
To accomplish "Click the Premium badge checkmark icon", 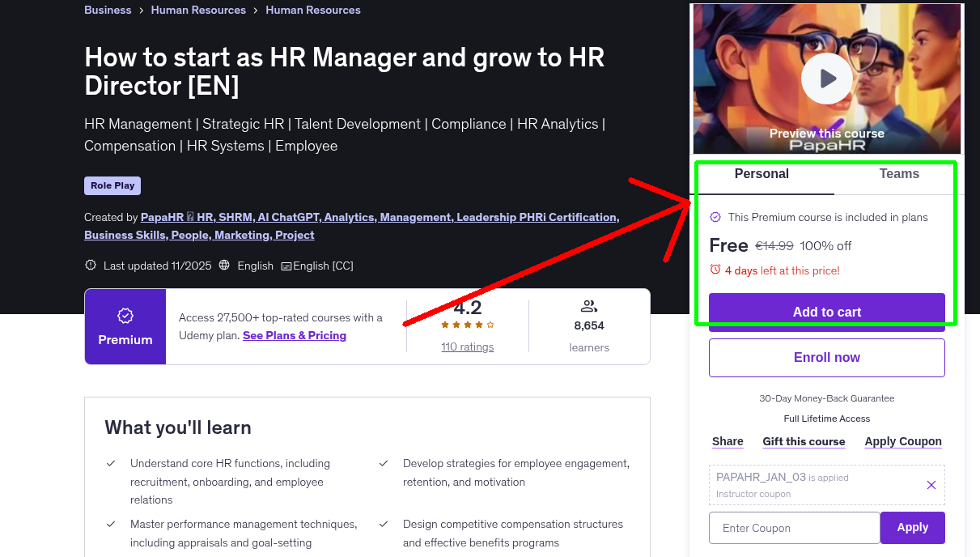I will [125, 316].
